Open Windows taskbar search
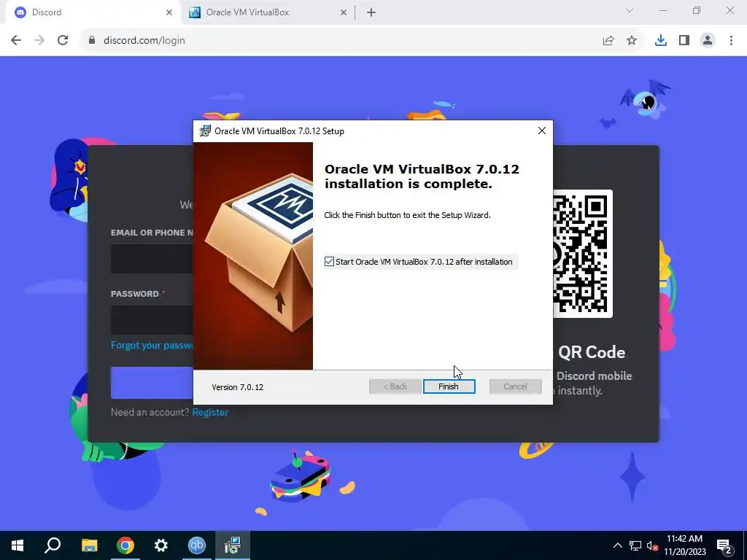Viewport: 747px width, 560px height. click(x=53, y=545)
